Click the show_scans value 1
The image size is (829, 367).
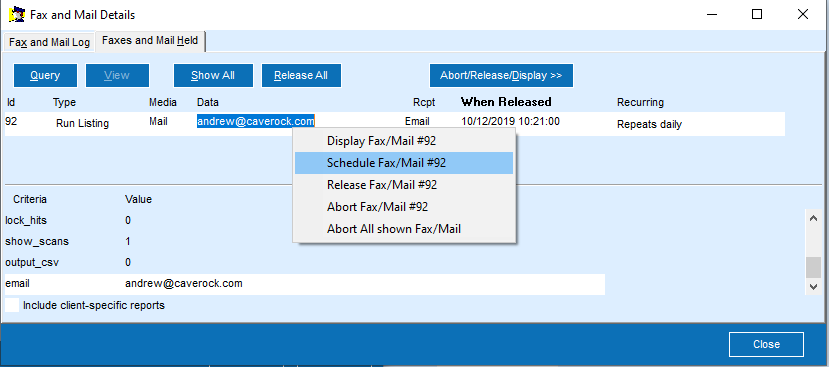click(x=128, y=242)
